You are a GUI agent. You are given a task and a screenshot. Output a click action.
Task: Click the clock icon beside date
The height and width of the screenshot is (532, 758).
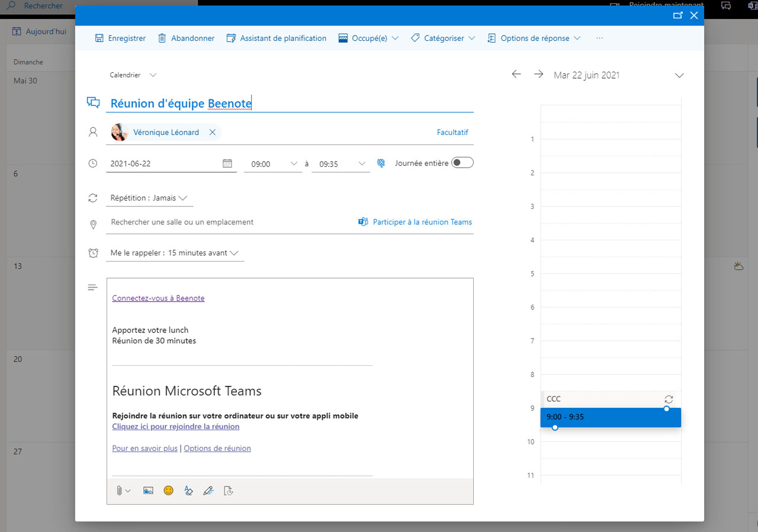click(92, 163)
